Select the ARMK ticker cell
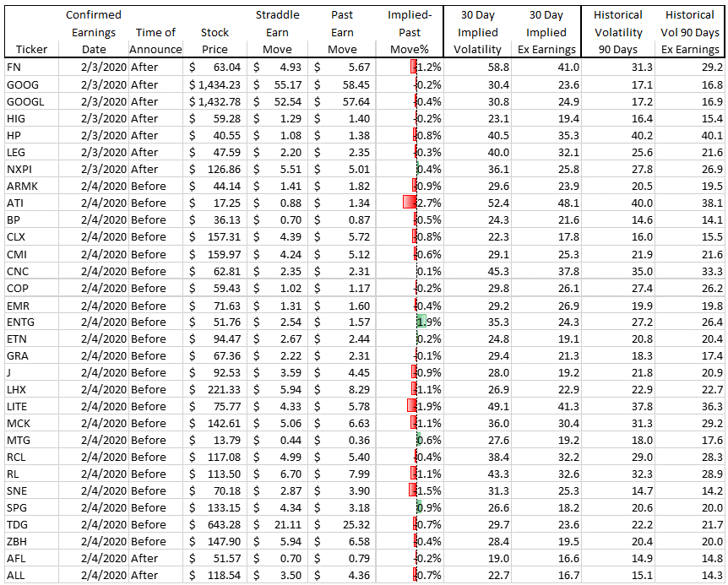The width and height of the screenshot is (728, 585). pyautogui.click(x=31, y=186)
